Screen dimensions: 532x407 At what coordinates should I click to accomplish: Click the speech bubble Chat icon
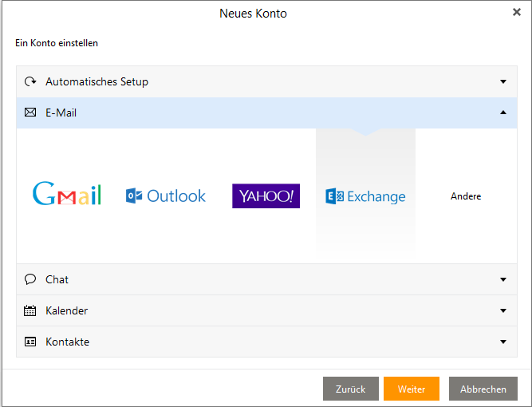pos(30,279)
